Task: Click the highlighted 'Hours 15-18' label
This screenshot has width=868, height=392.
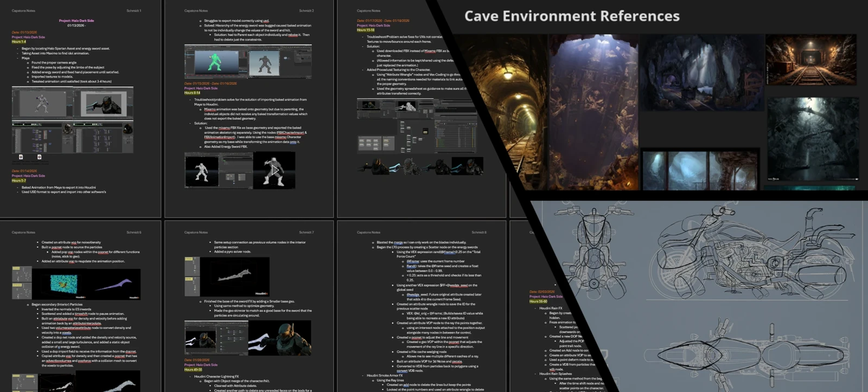Action: click(366, 30)
